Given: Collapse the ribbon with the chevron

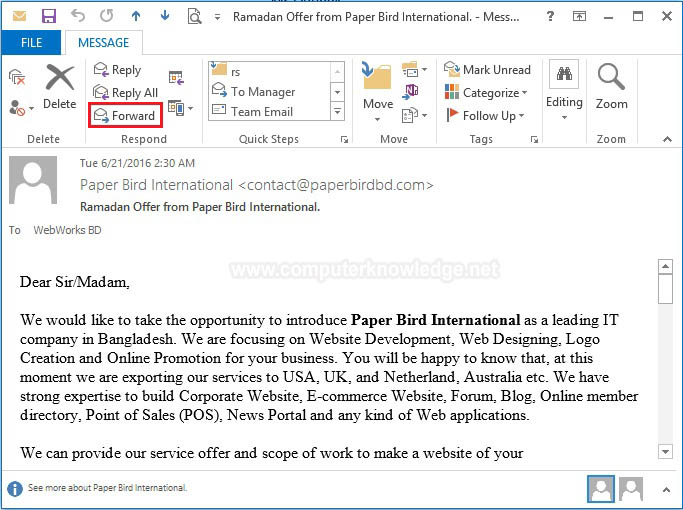Looking at the screenshot, I should 667,139.
